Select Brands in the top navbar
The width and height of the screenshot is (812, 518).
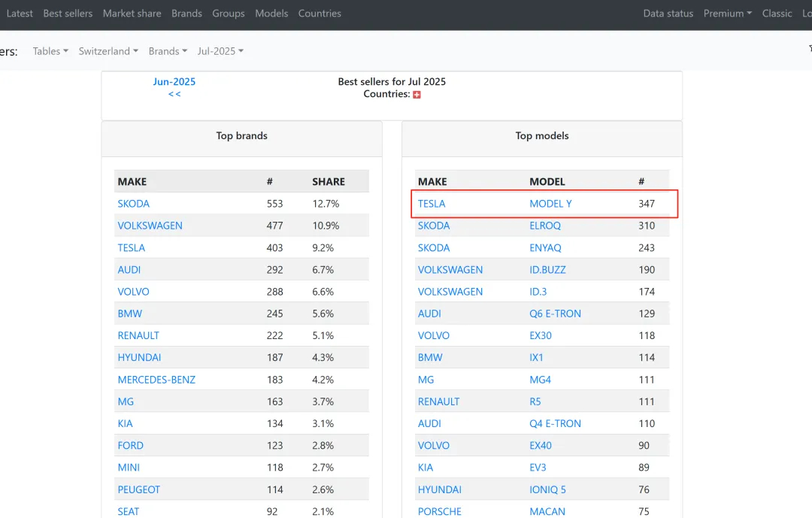[187, 14]
